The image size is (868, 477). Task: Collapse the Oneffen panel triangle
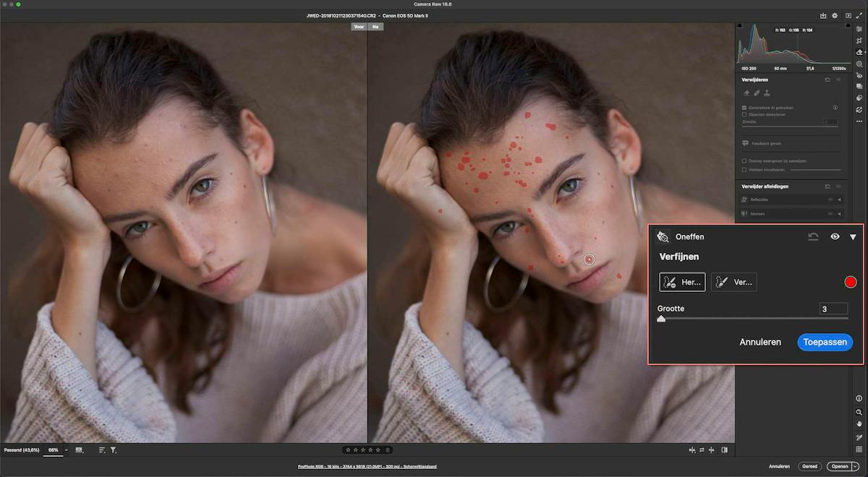point(853,237)
